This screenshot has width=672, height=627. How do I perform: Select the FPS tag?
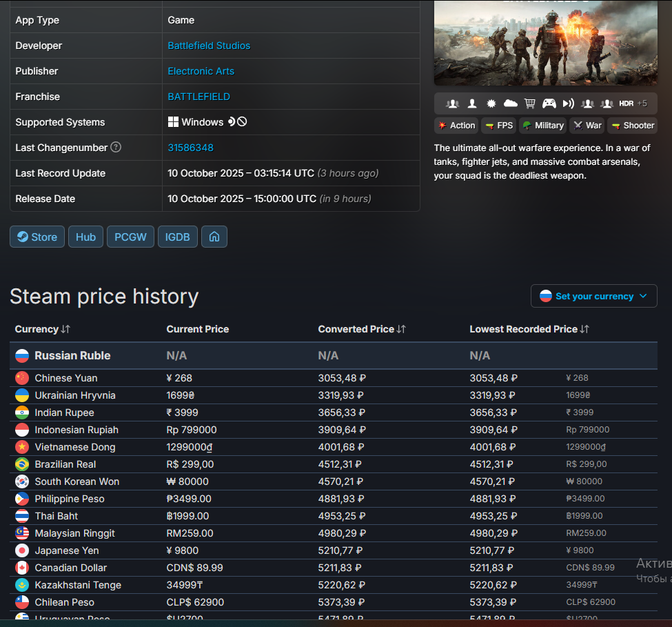point(499,126)
